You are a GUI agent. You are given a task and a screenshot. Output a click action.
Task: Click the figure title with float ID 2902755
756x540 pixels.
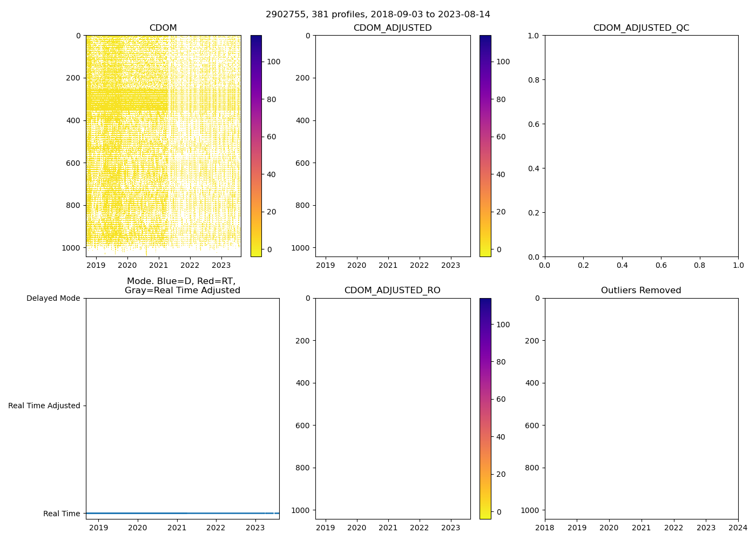point(377,15)
